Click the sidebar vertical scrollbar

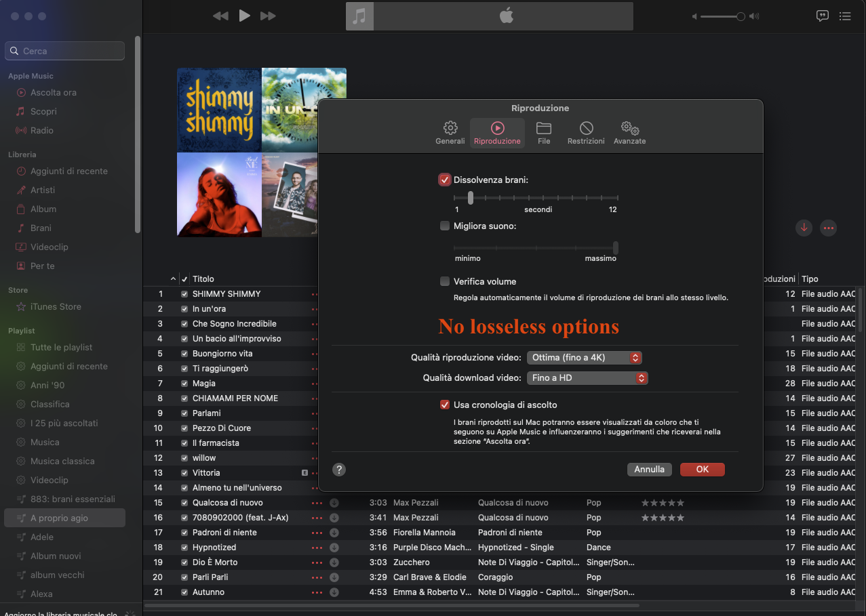tap(138, 136)
